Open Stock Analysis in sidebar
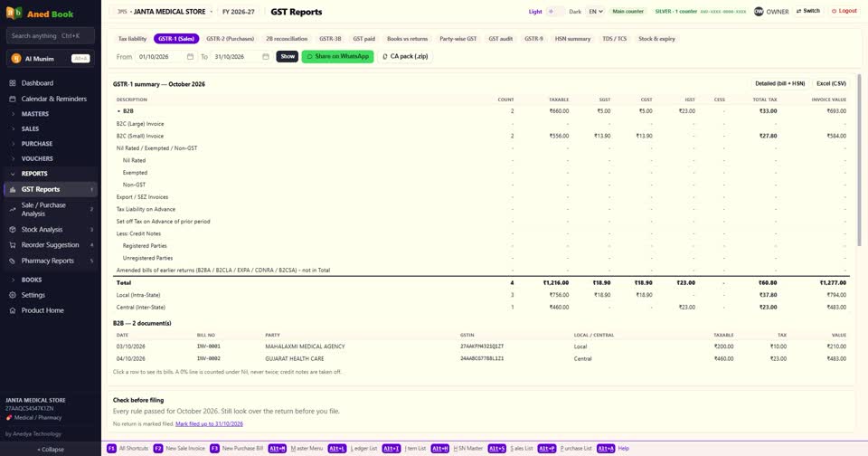 [51, 230]
